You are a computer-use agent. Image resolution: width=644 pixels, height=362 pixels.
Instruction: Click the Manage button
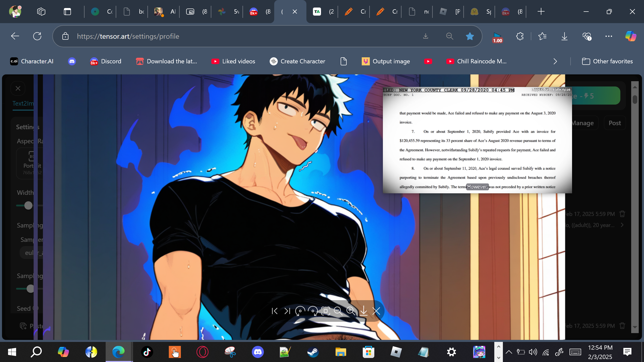coord(583,123)
